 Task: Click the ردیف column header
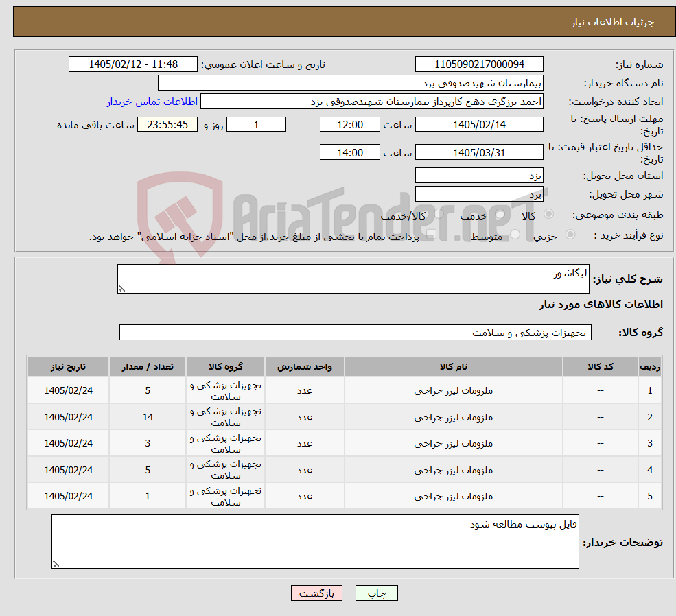650,366
